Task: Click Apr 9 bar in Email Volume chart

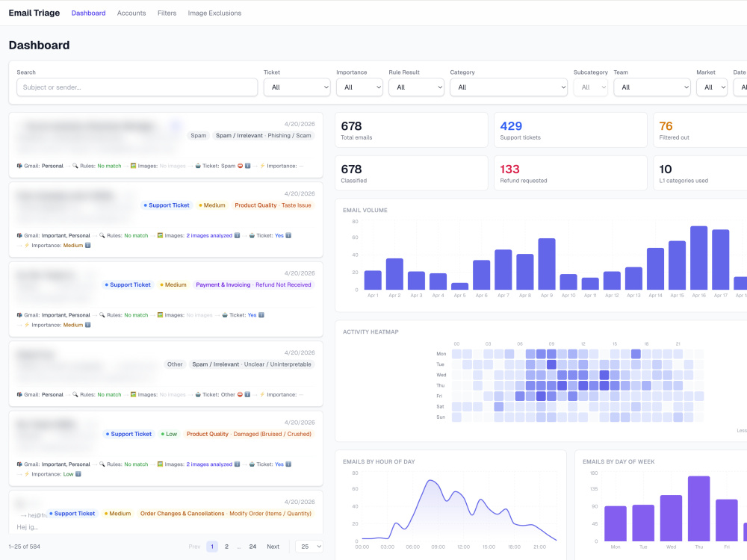Action: pyautogui.click(x=547, y=264)
